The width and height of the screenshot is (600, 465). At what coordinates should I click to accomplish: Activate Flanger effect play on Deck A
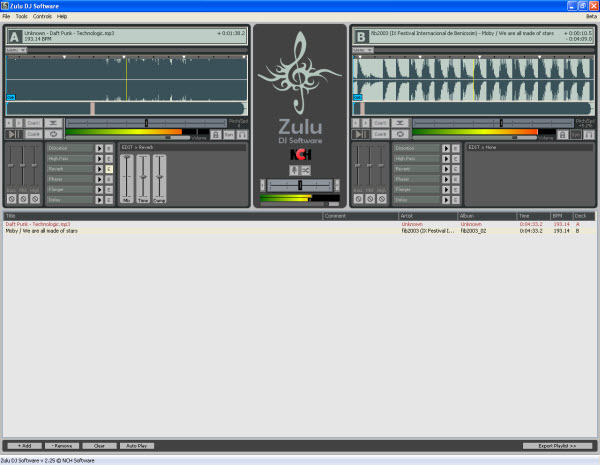click(99, 190)
